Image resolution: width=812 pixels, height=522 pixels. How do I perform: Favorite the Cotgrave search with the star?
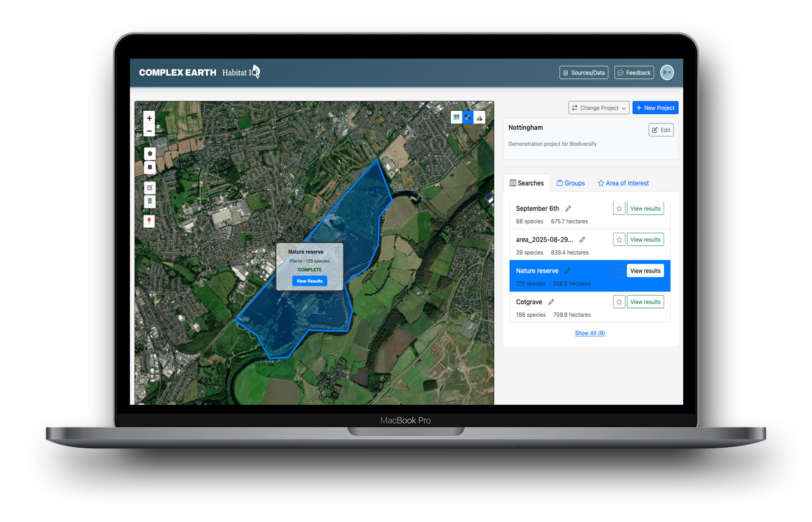[619, 302]
